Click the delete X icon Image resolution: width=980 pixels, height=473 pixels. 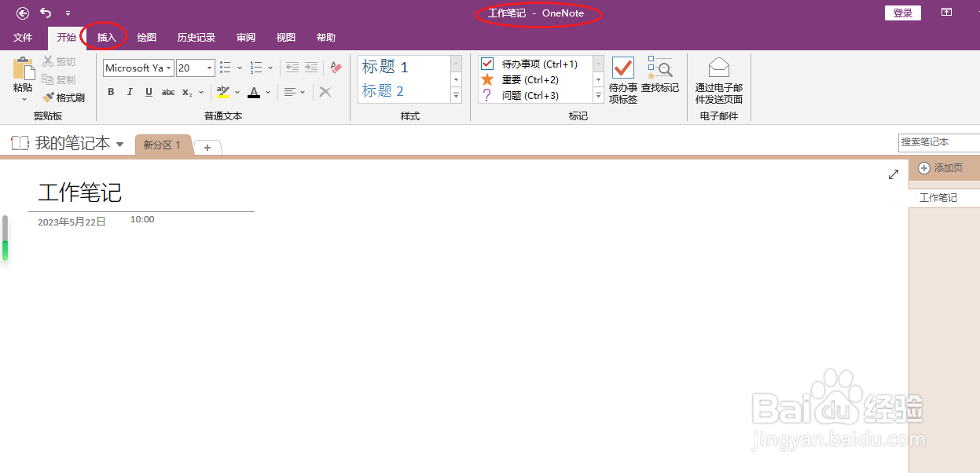point(325,92)
